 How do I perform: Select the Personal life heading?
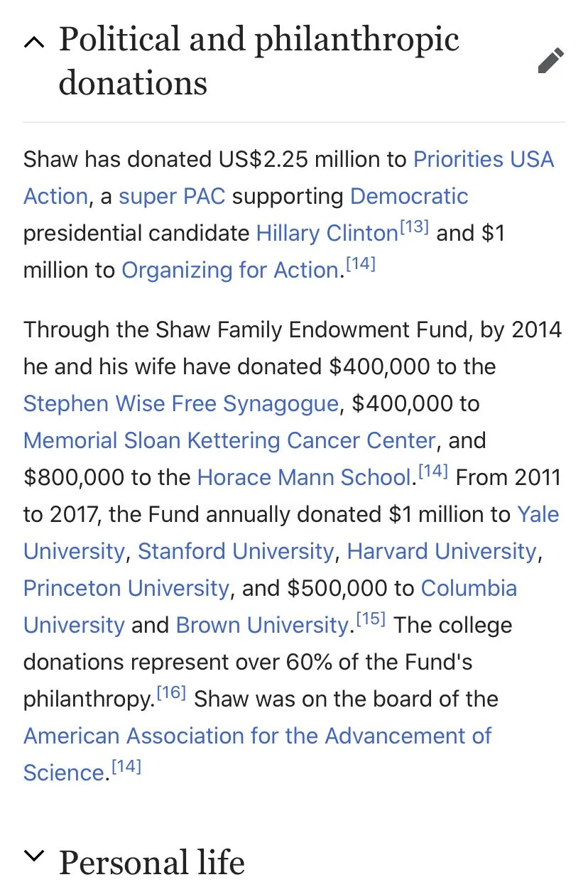click(x=152, y=861)
